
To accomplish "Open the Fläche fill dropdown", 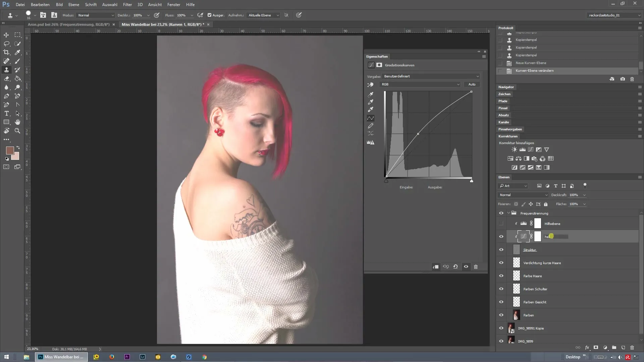I will pyautogui.click(x=584, y=204).
